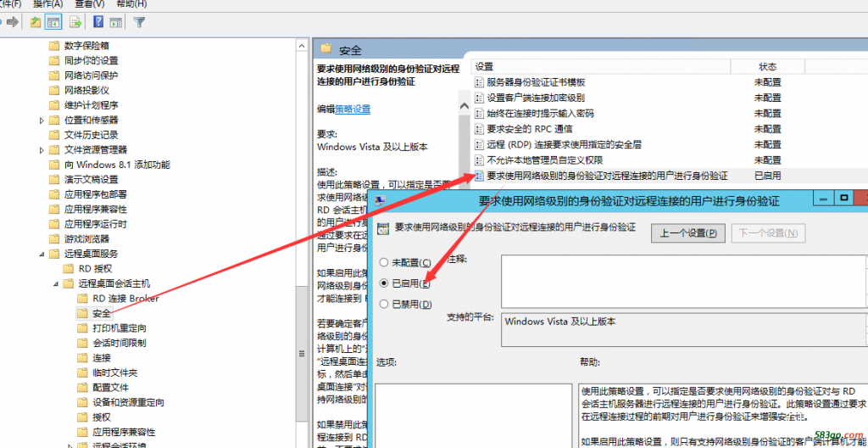868x448 pixels.
Task: Open the 帮助(H) menu
Action: coord(131,4)
